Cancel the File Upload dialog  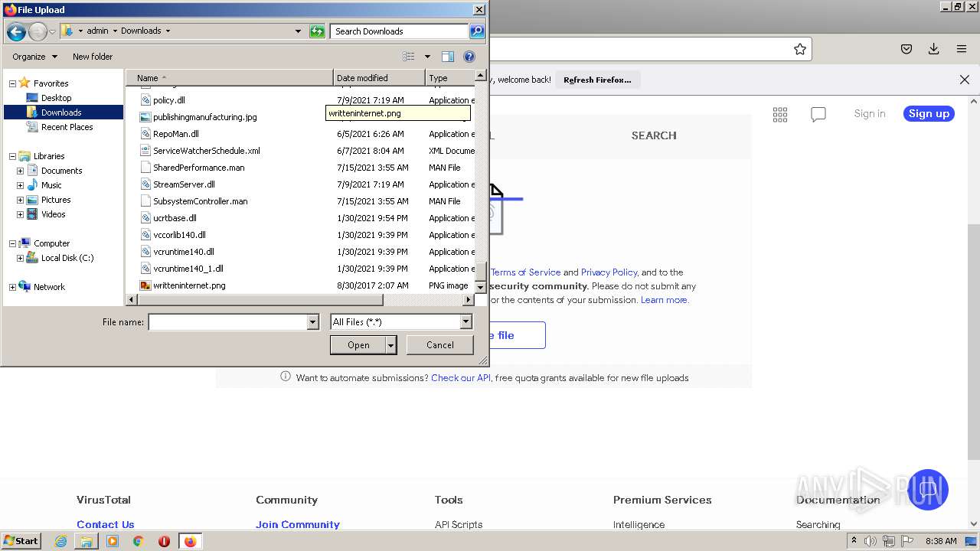[x=440, y=345]
